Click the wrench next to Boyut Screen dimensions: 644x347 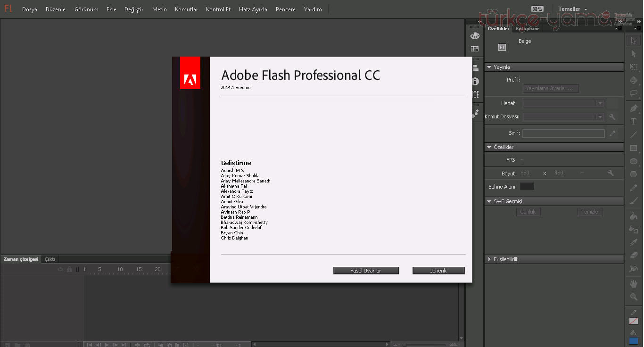pos(611,173)
